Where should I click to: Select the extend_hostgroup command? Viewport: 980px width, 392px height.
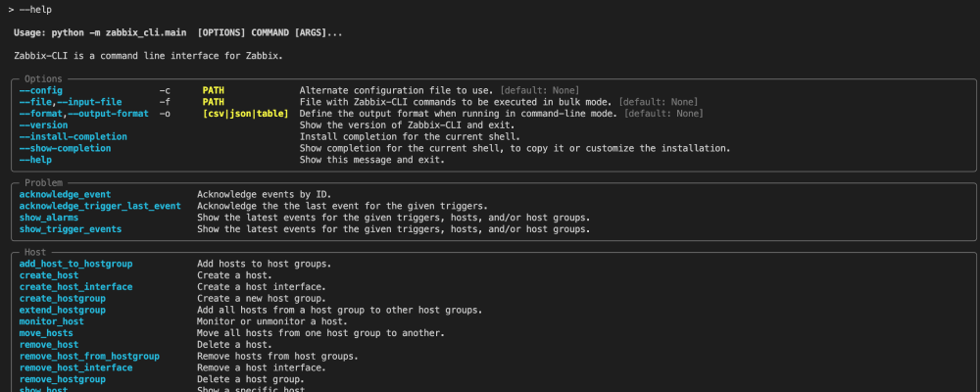click(x=62, y=310)
